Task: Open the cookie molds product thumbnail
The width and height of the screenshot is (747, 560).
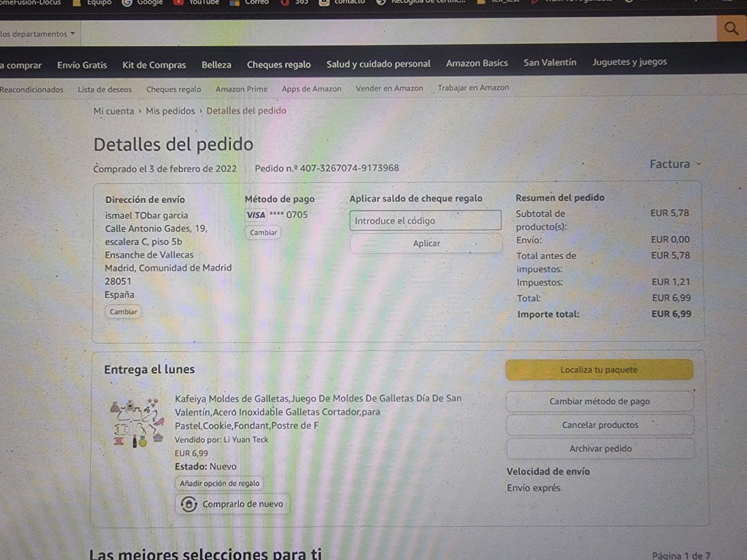Action: click(x=136, y=423)
